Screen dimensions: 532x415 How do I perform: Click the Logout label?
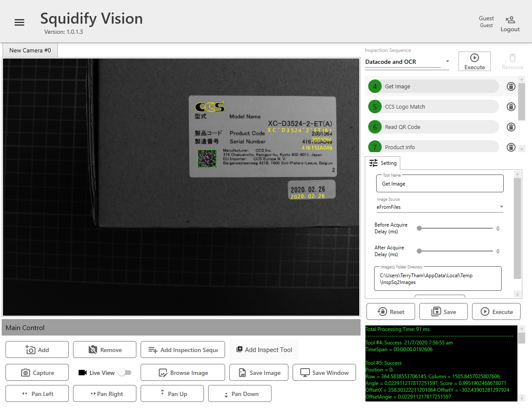click(510, 29)
